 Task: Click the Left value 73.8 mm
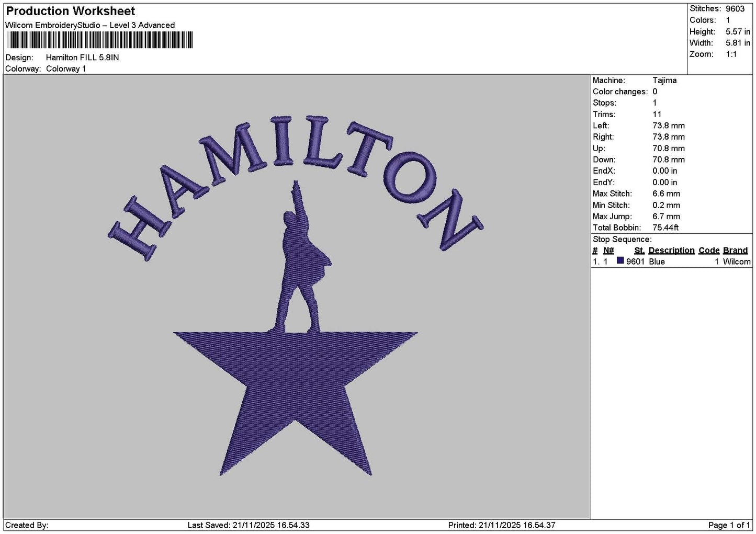(669, 126)
